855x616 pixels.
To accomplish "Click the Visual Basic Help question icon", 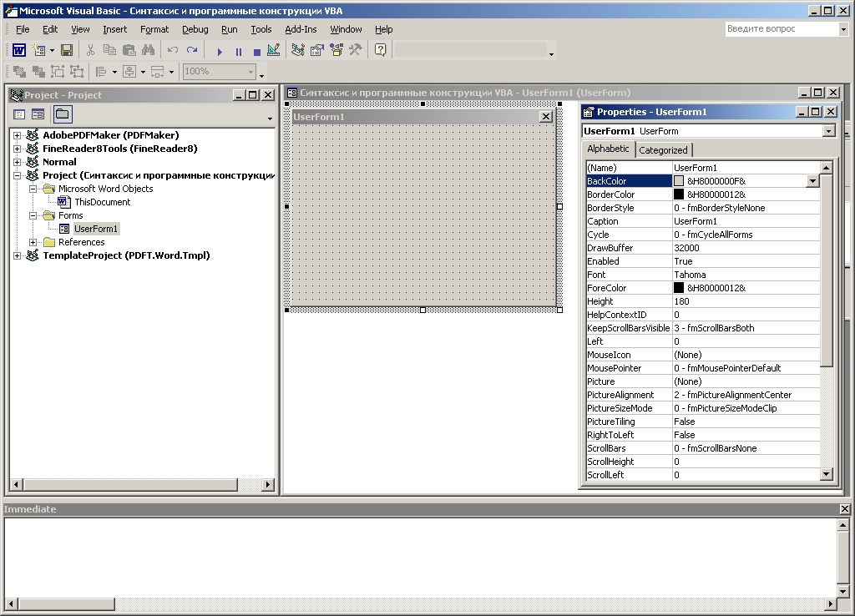I will tap(381, 51).
